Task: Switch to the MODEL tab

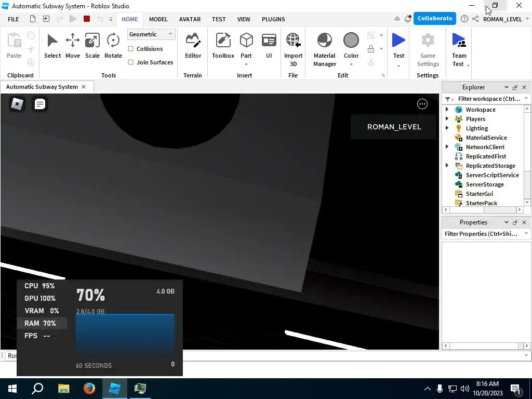Action: [158, 19]
